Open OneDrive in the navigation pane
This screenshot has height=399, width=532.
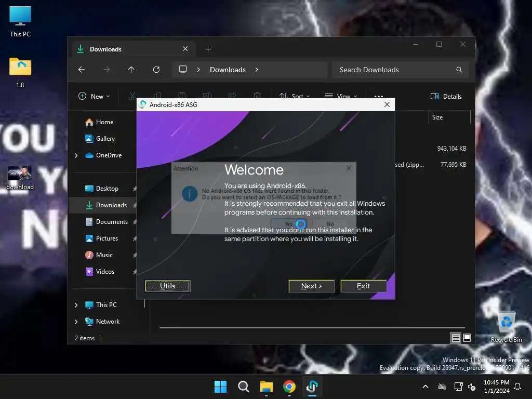click(109, 155)
